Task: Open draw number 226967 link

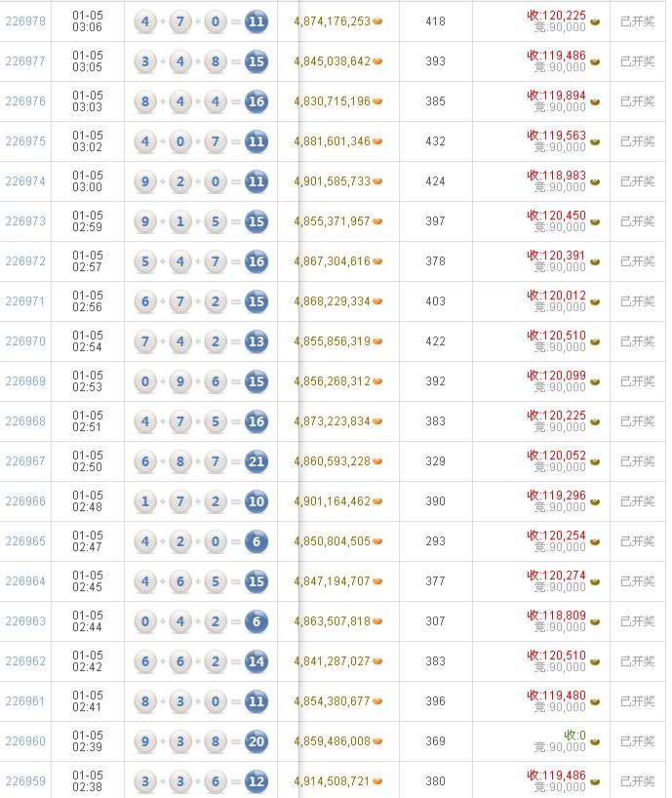Action: pyautogui.click(x=25, y=461)
